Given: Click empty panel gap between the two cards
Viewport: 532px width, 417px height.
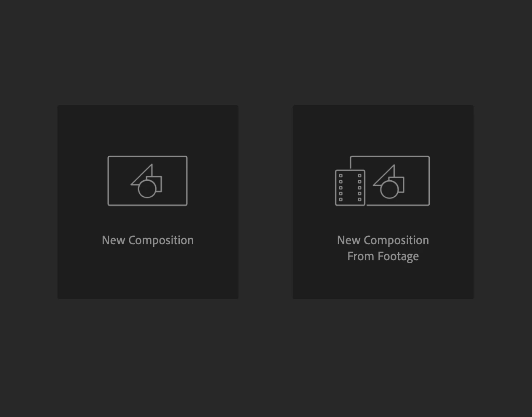Looking at the screenshot, I should pos(266,202).
